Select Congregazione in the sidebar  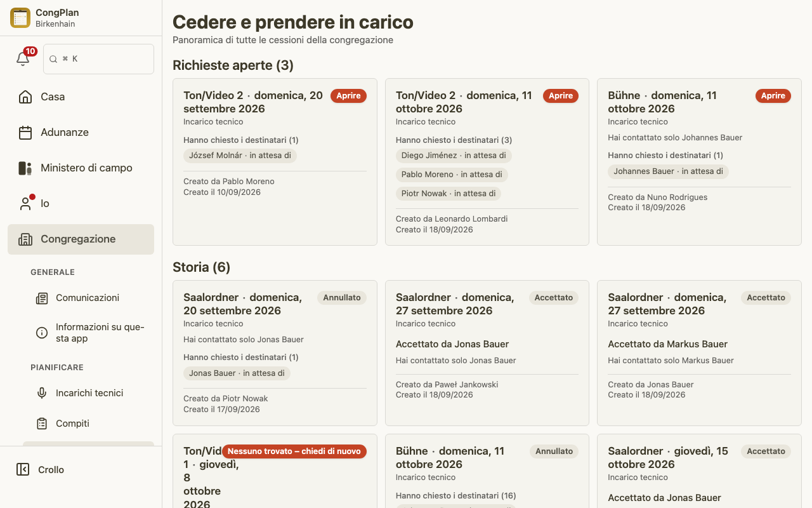[81, 239]
